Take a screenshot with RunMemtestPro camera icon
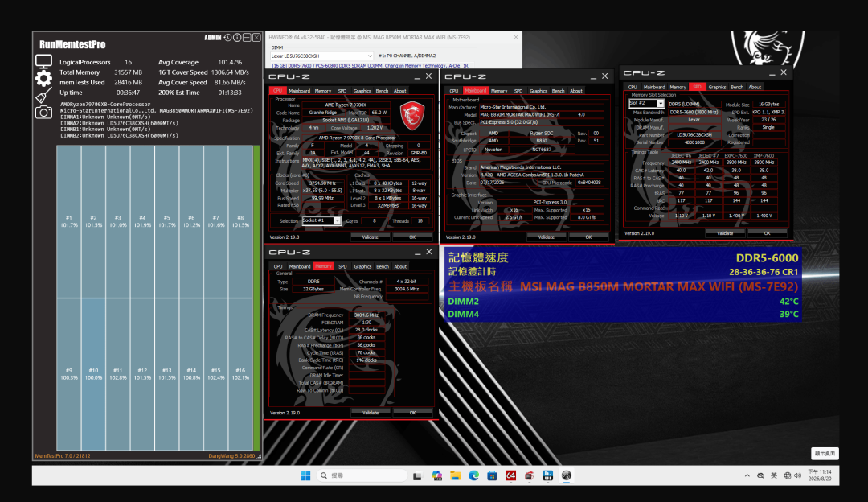The height and width of the screenshot is (502, 868). point(43,112)
